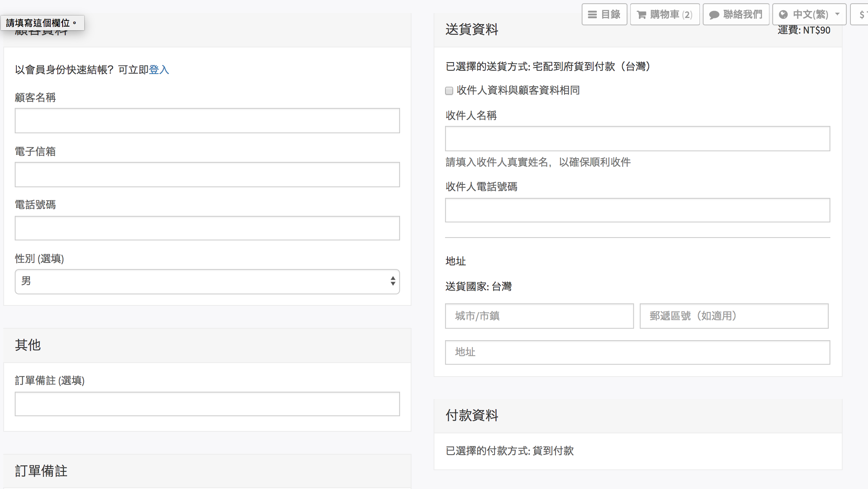The image size is (868, 489).
Task: Click the hamburger icon beside 目錄
Action: [x=592, y=15]
